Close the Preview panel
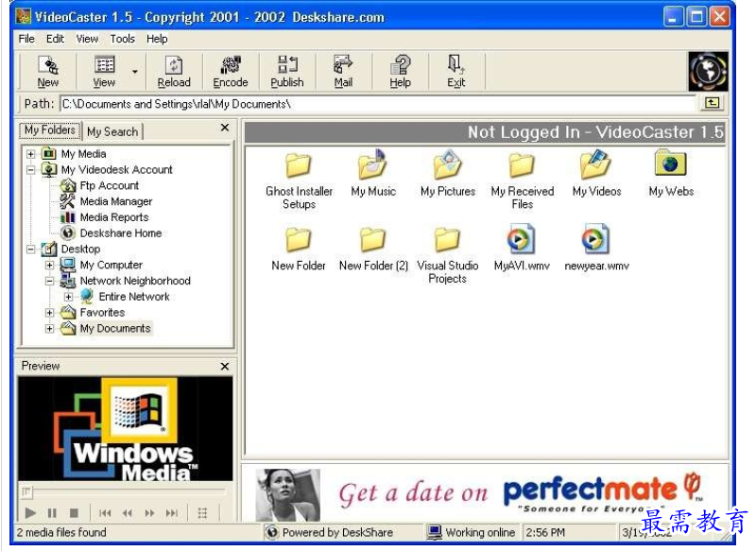Image resolution: width=756 pixels, height=551 pixels. (x=225, y=367)
